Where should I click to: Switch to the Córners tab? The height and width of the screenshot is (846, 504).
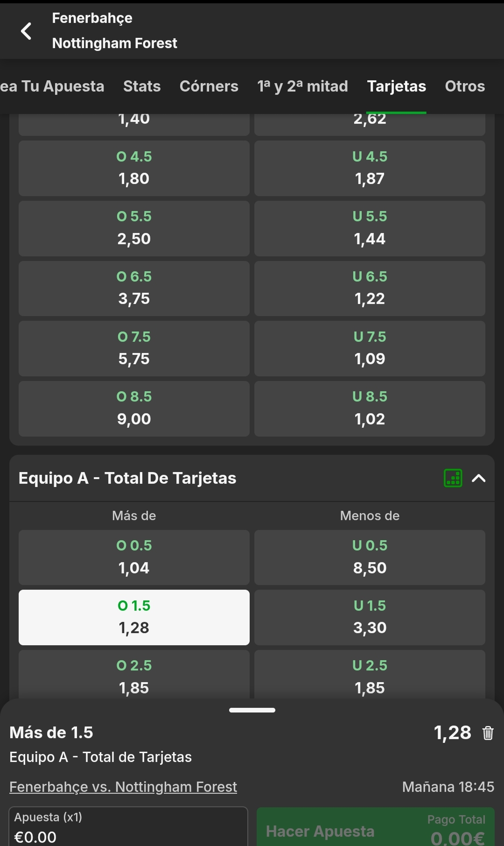click(x=209, y=86)
